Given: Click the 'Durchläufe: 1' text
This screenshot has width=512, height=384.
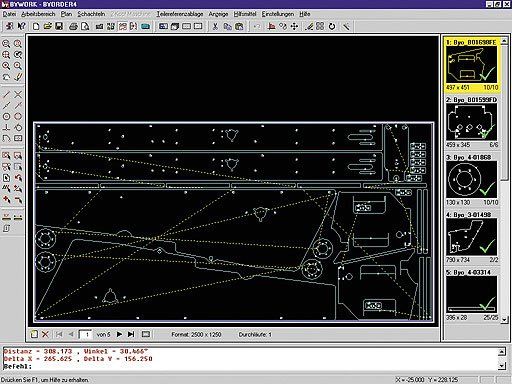Looking at the screenshot, I should tap(255, 334).
